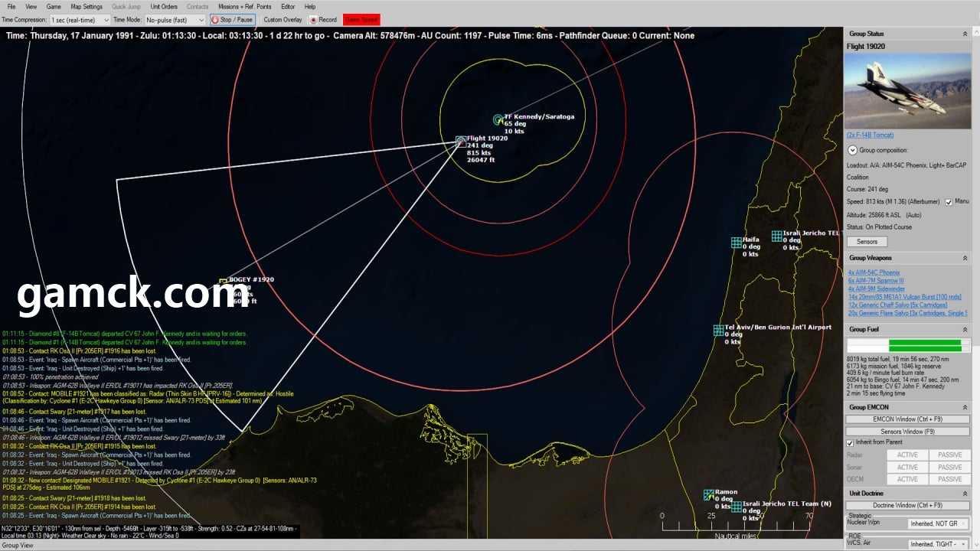Select the Flight 19020 unit marker on map
Image resolution: width=980 pixels, height=551 pixels.
click(461, 142)
